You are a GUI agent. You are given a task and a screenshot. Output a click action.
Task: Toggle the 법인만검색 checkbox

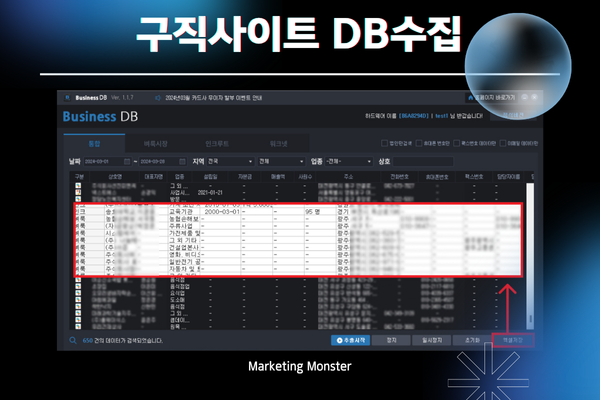(384, 143)
